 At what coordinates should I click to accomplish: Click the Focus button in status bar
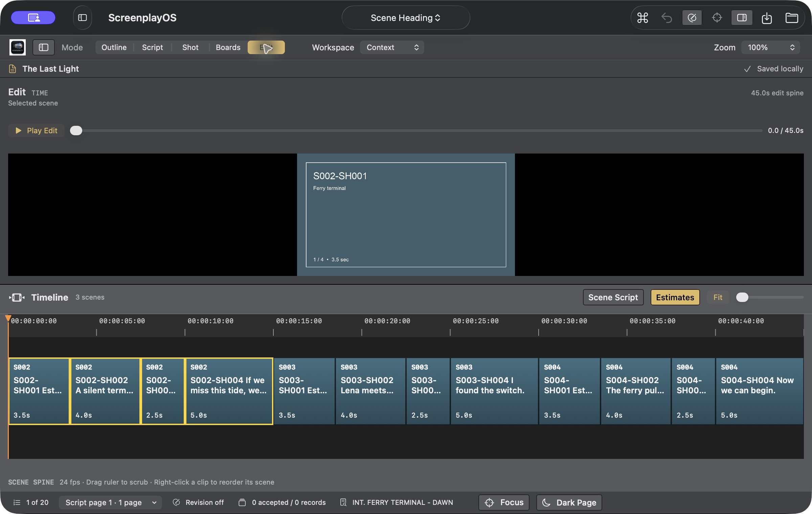click(504, 503)
